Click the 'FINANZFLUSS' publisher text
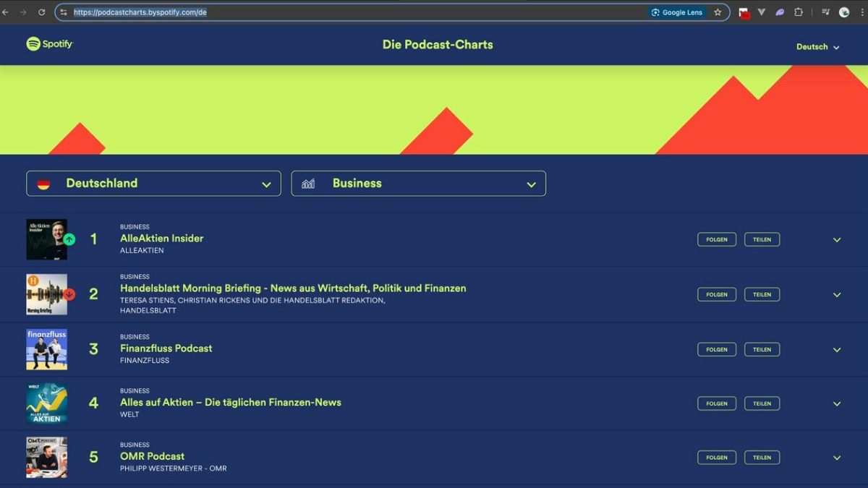This screenshot has width=868, height=488. point(145,361)
